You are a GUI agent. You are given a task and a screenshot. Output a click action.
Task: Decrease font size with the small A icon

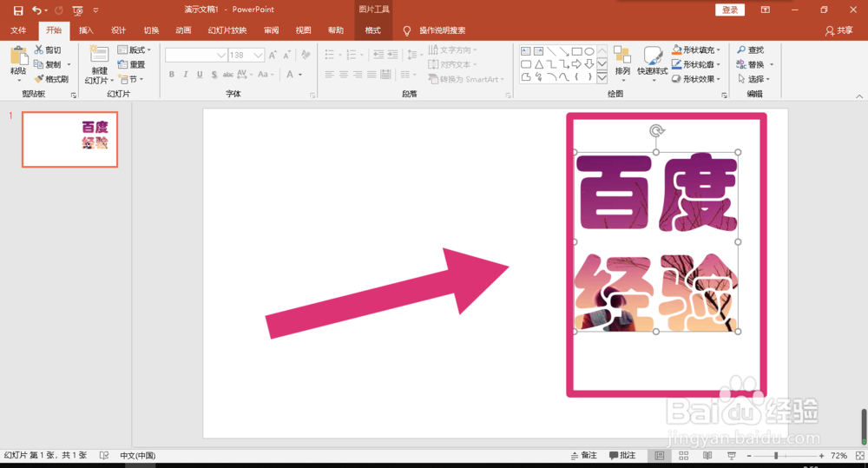(286, 55)
